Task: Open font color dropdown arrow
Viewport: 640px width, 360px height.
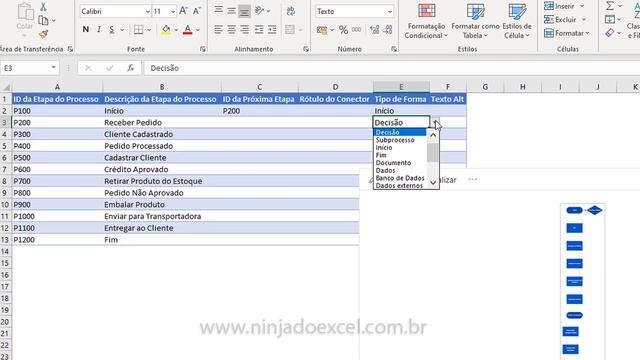Action: (x=198, y=30)
